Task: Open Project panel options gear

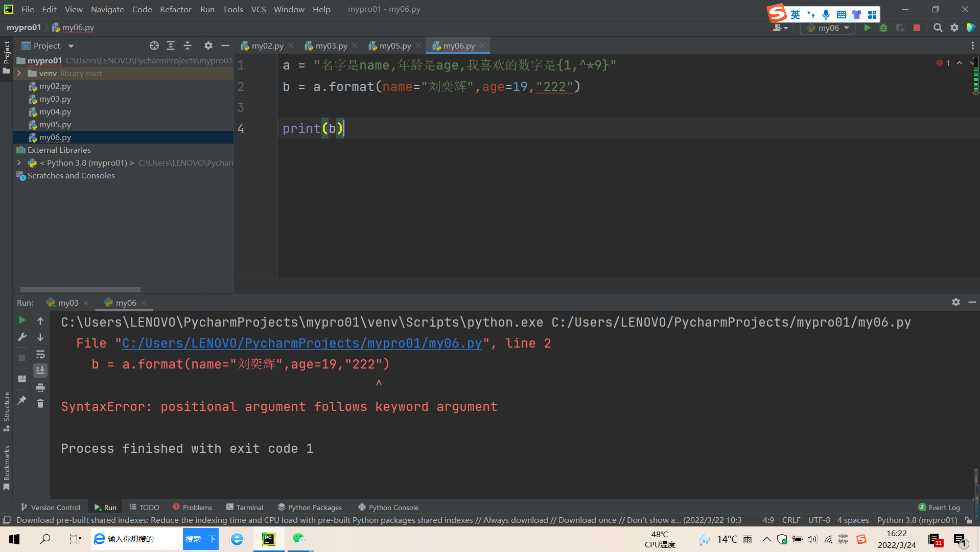Action: (208, 46)
